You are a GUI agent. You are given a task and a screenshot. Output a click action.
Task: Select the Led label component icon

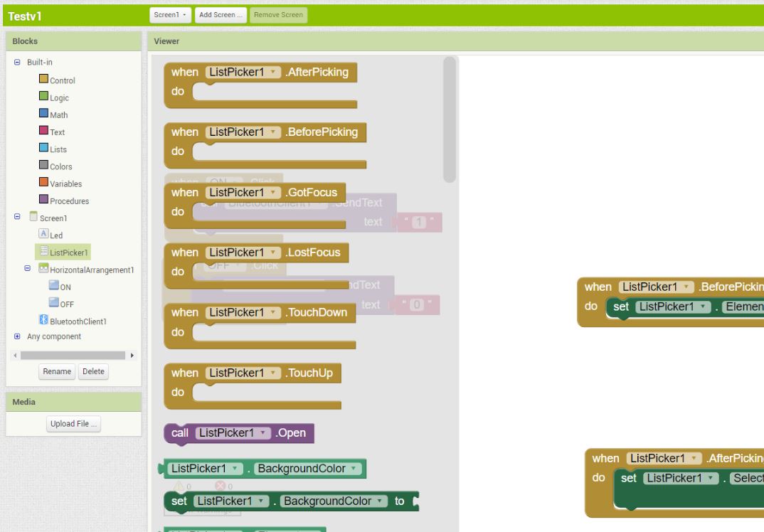[44, 233]
